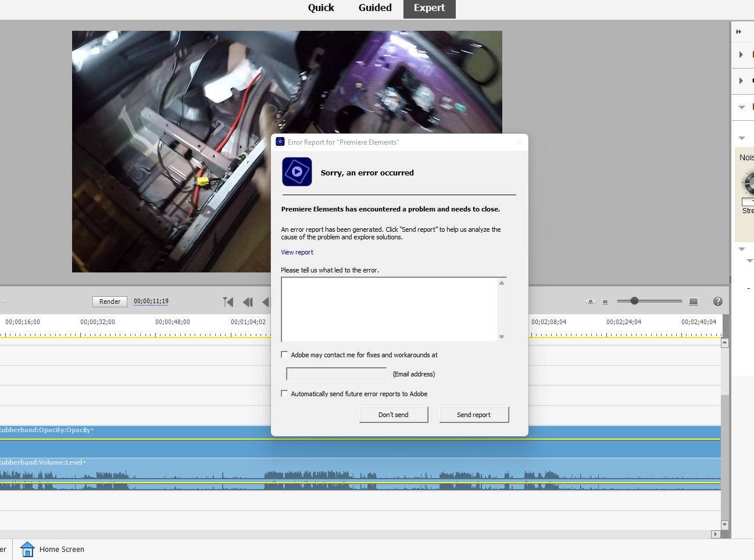Click the zoom-in timeline icon
The image size is (754, 560).
[693, 301]
